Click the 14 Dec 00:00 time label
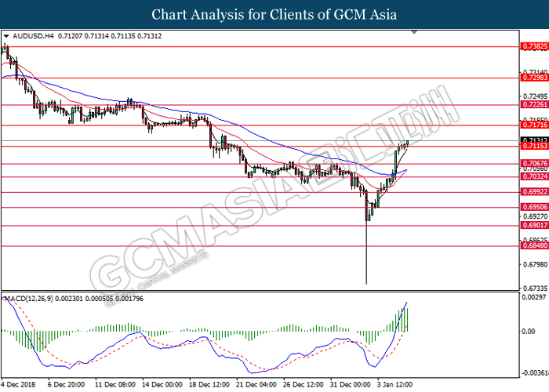 [162, 384]
